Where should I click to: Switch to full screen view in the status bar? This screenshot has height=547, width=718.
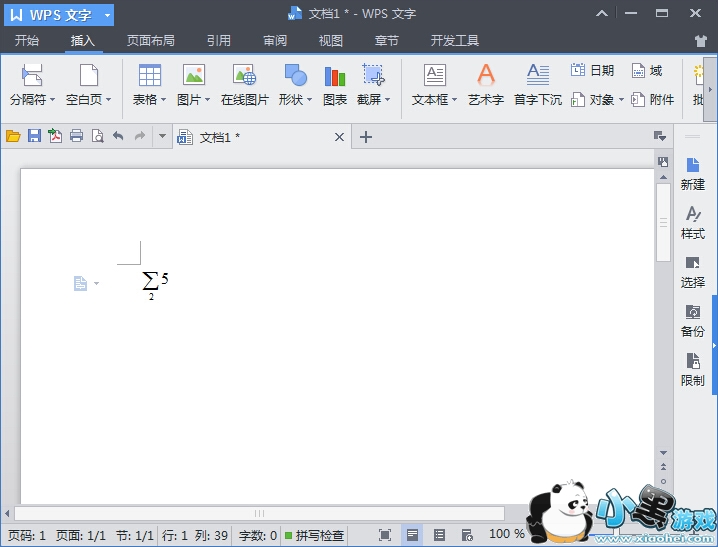pyautogui.click(x=385, y=535)
